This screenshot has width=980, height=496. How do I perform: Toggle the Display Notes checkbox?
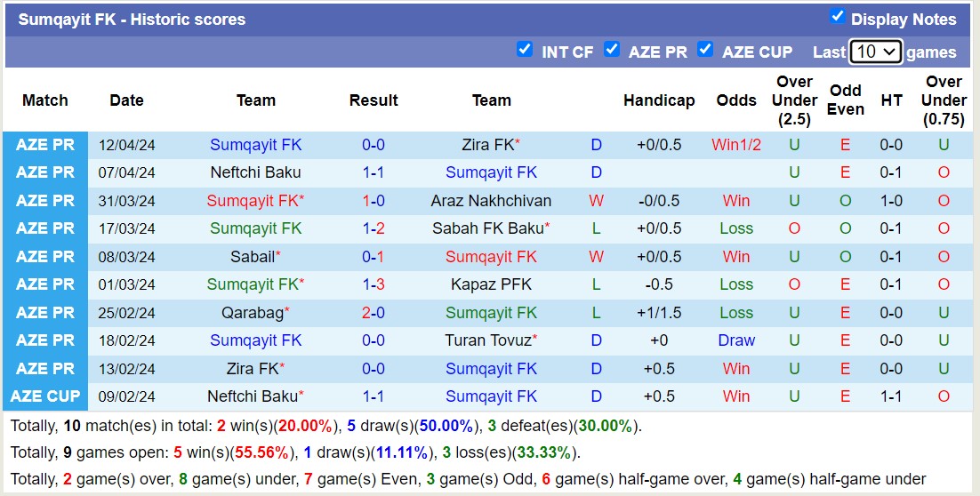[x=837, y=16]
